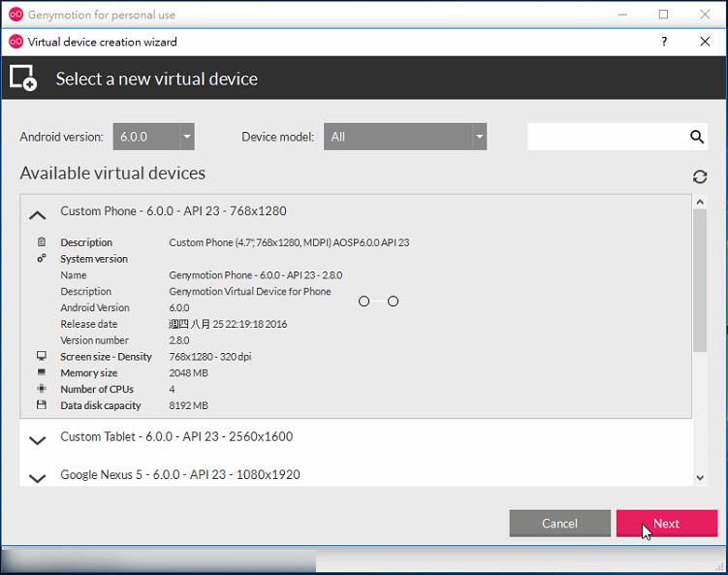Click the CPU icon beside Number of CPUs
The image size is (728, 575).
(x=42, y=388)
